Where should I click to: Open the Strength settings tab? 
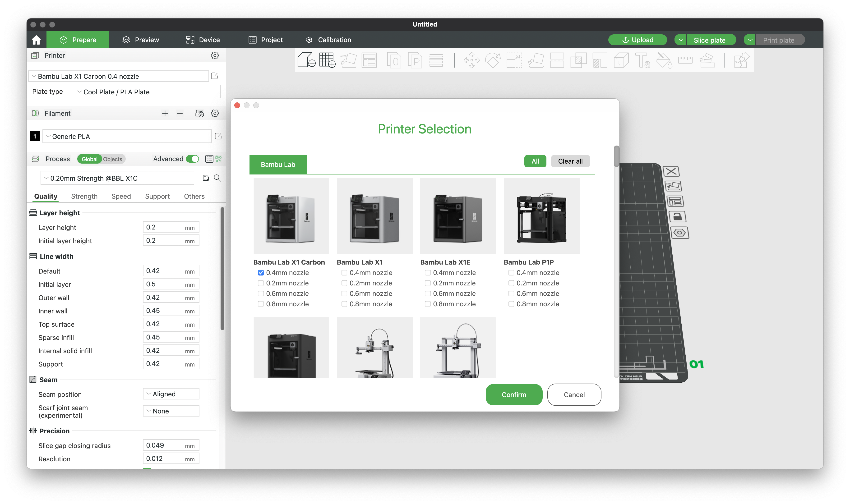84,196
